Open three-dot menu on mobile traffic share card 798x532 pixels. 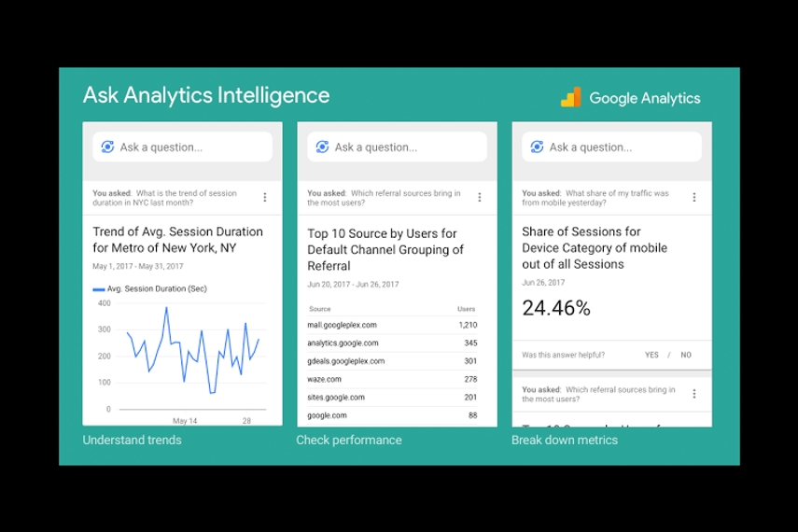(694, 197)
